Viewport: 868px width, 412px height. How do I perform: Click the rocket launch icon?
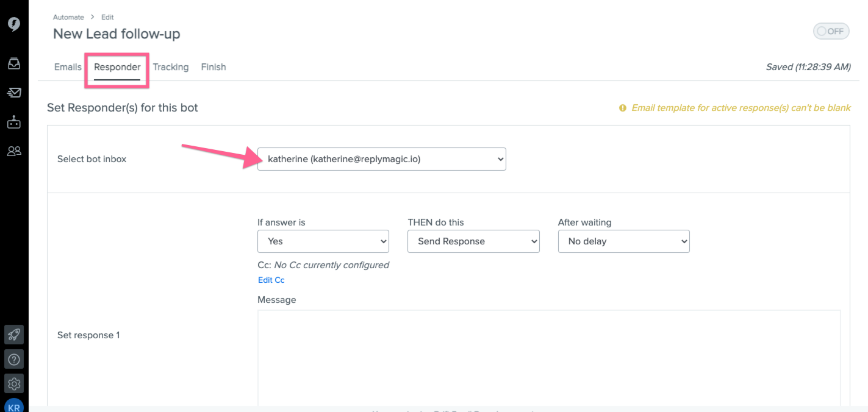tap(14, 335)
